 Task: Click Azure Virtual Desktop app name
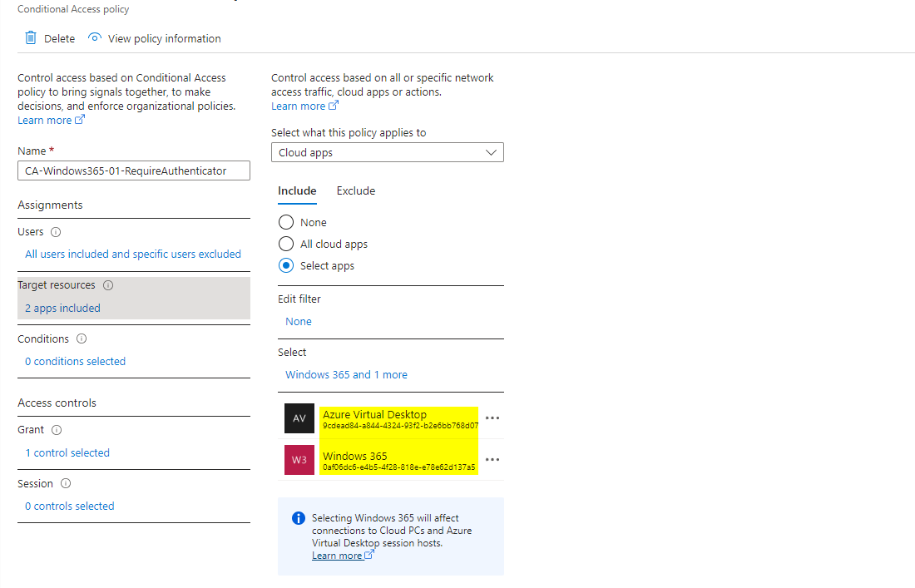pos(374,414)
